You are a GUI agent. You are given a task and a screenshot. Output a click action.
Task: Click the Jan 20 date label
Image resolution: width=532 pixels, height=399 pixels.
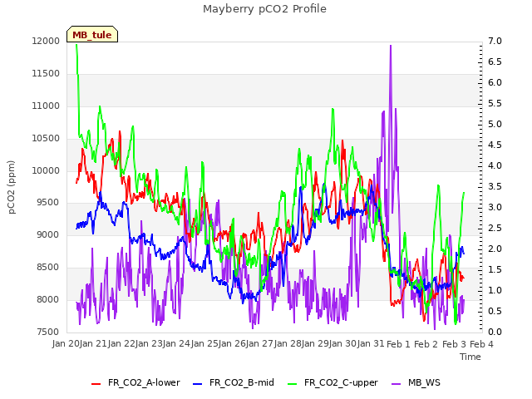pyautogui.click(x=66, y=343)
